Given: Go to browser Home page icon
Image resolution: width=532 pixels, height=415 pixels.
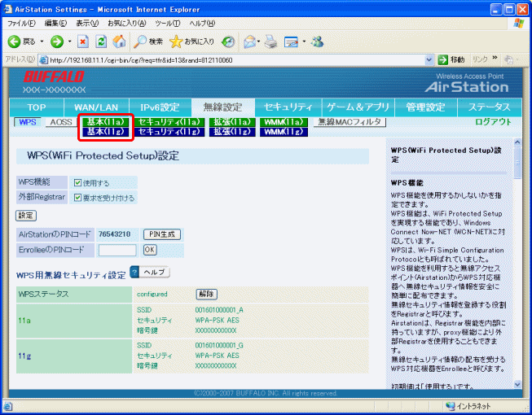Looking at the screenshot, I should click(x=119, y=41).
